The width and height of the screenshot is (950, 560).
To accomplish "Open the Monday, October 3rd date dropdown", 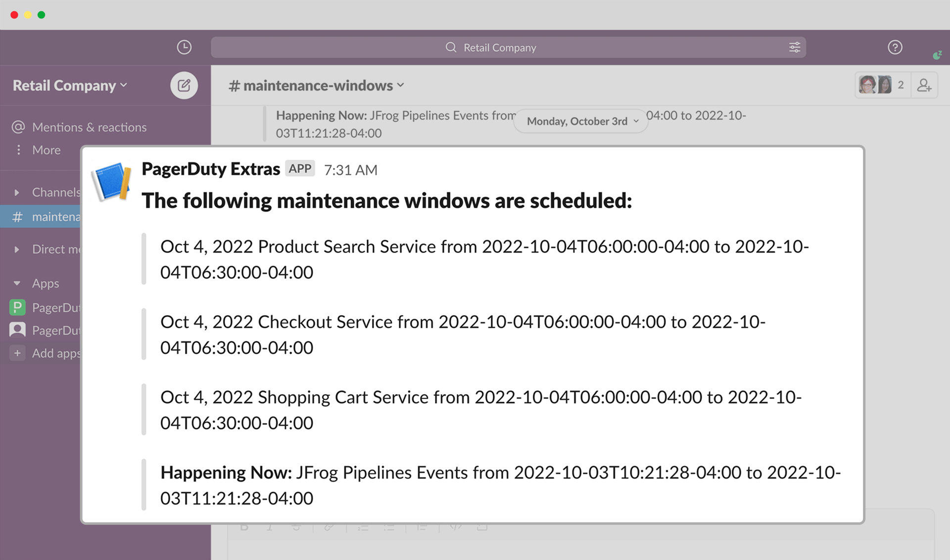I will coord(582,121).
